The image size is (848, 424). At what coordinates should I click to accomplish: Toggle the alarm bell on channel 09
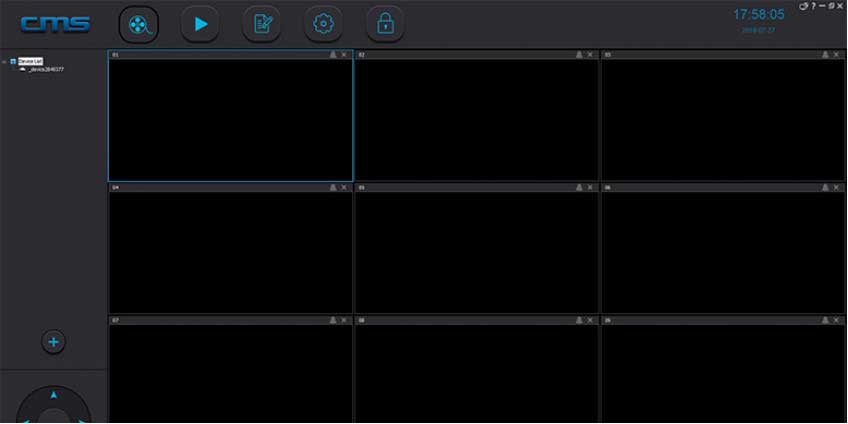[x=825, y=320]
